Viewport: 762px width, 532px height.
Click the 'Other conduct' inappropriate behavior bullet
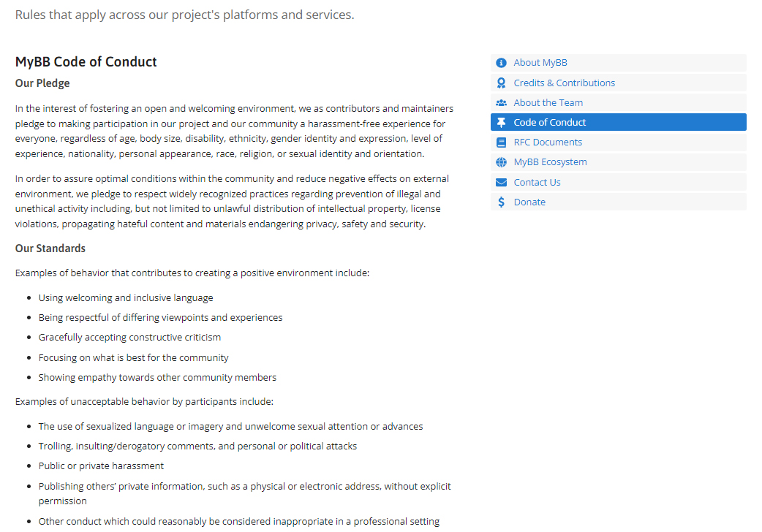tap(239, 521)
